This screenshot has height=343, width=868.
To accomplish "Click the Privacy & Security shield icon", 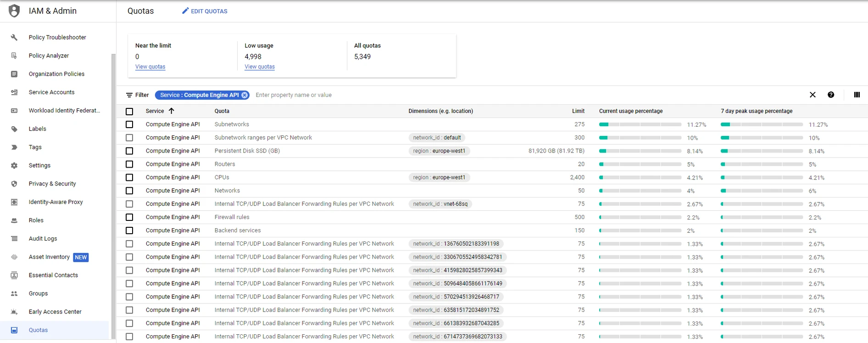I will point(14,184).
